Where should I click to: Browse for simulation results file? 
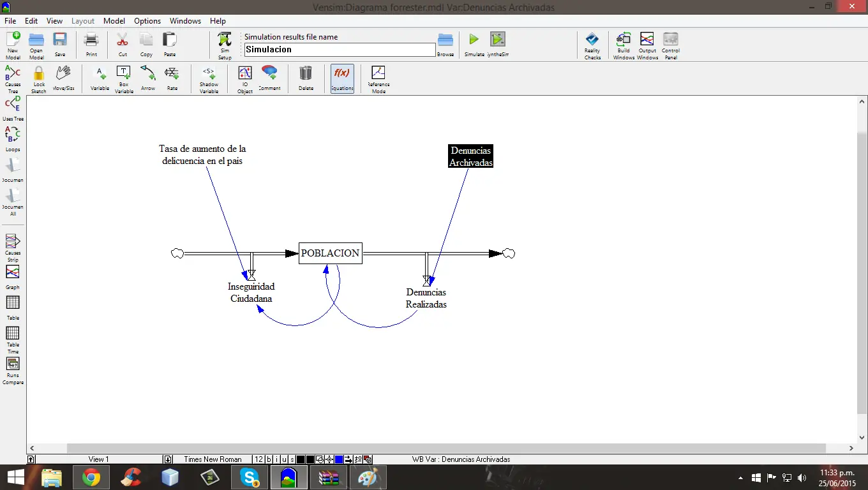click(x=445, y=45)
